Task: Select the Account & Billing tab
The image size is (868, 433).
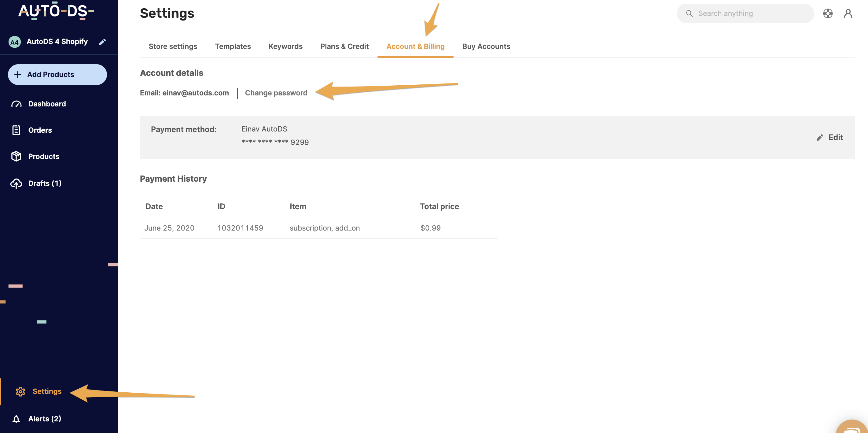Action: tap(415, 46)
